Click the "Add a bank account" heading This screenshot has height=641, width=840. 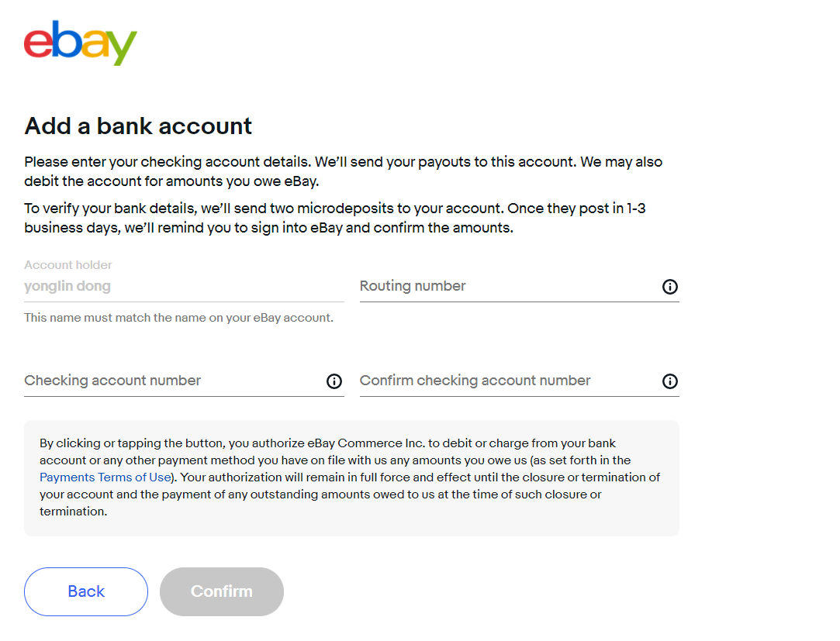[138, 126]
